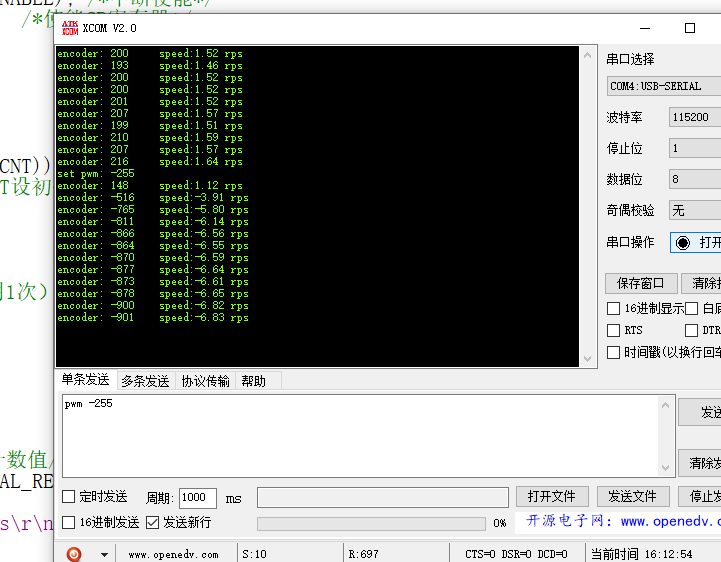The image size is (721, 562).
Task: Click the CTS=0 DSR=0 DCD=0 status text
Action: [516, 554]
